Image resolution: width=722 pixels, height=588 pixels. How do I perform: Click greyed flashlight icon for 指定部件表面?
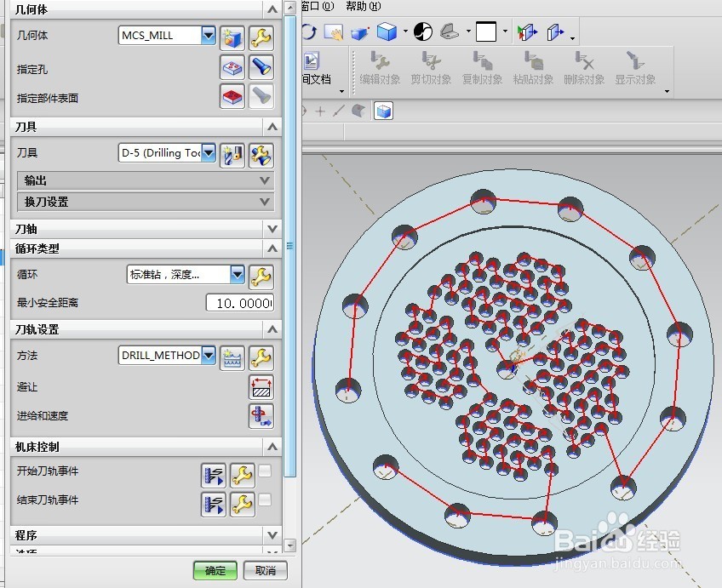click(261, 96)
